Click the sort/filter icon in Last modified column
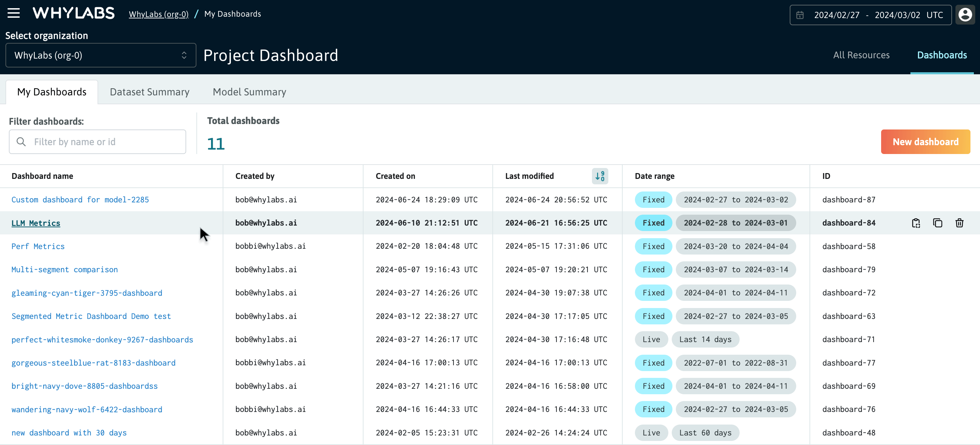This screenshot has width=980, height=445. (600, 175)
